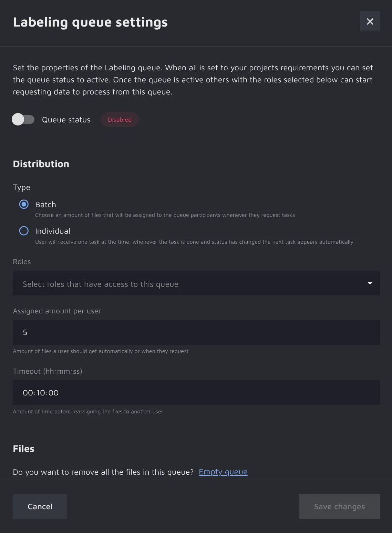Click the Assigned amount per user label

(57, 311)
